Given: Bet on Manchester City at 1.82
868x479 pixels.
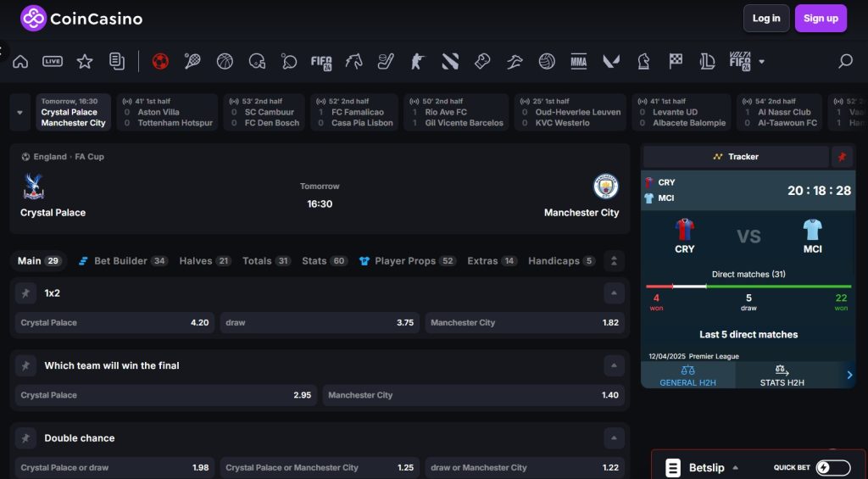Looking at the screenshot, I should coord(525,323).
